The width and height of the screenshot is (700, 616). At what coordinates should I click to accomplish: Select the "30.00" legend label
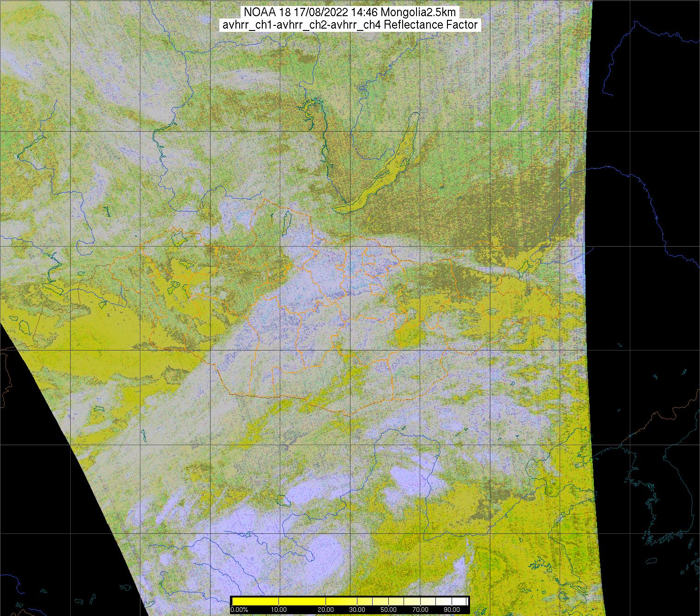pos(358,610)
